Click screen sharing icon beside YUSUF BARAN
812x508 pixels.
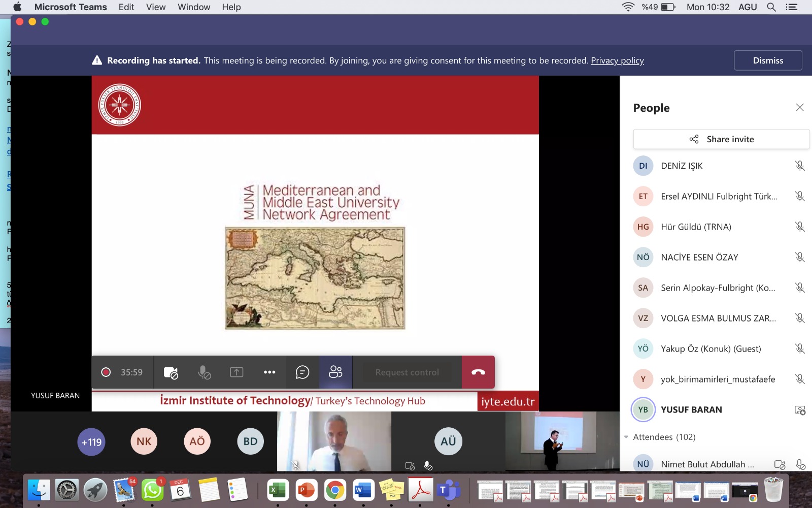coord(800,410)
